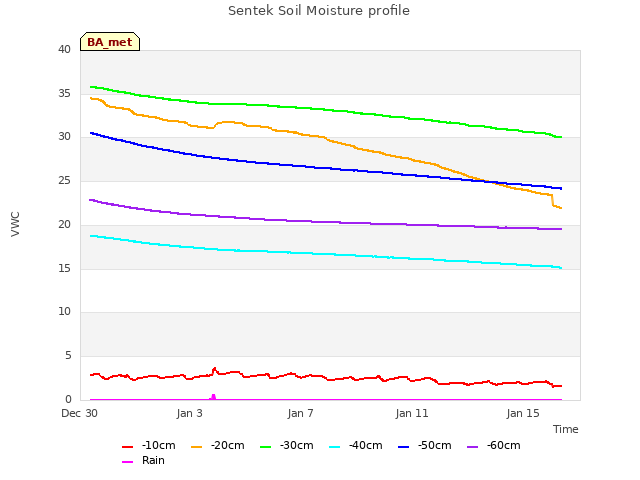Click the 15 y-axis tick label

[64, 269]
